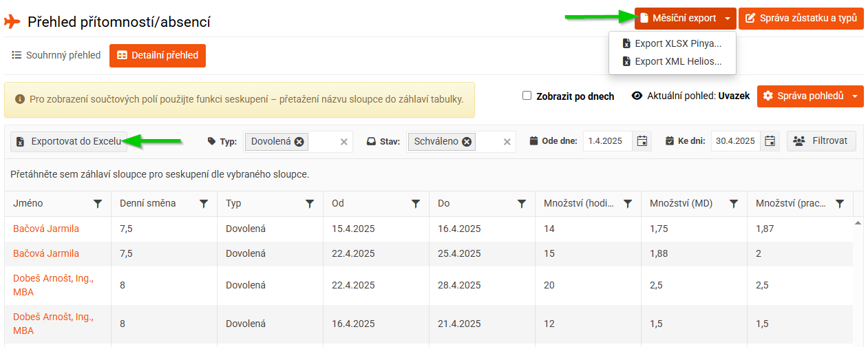Click the airplane icon beside the page title
This screenshot has height=347, width=868.
coord(12,21)
